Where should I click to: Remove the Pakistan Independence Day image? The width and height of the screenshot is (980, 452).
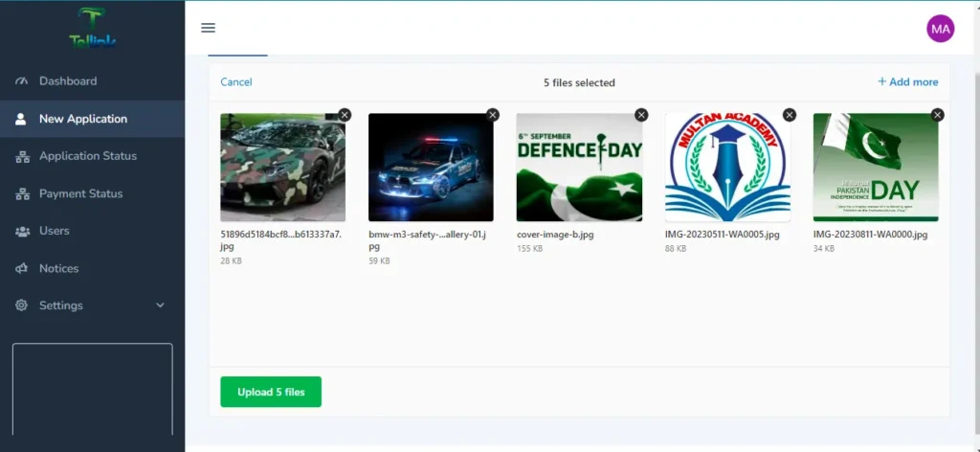[937, 115]
